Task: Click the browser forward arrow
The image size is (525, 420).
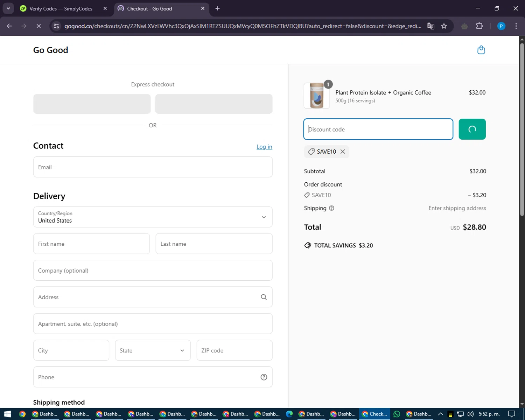Action: (x=24, y=26)
